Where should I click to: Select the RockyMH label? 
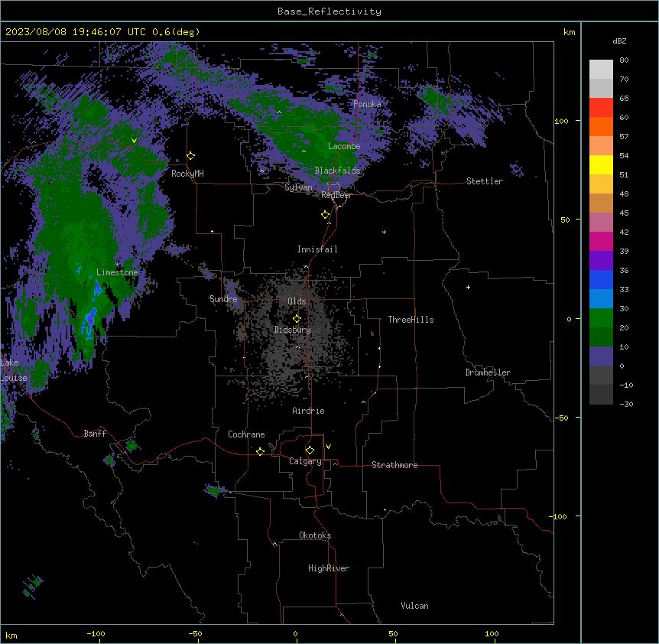(187, 174)
